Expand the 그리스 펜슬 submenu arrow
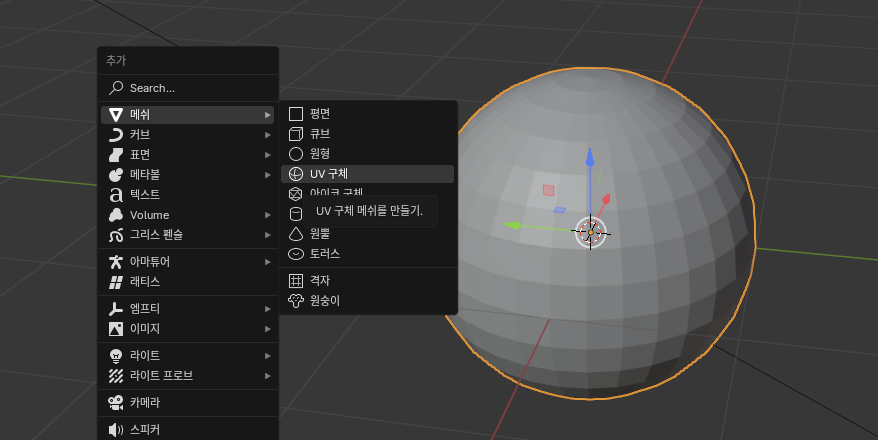The width and height of the screenshot is (878, 440). pos(268,235)
